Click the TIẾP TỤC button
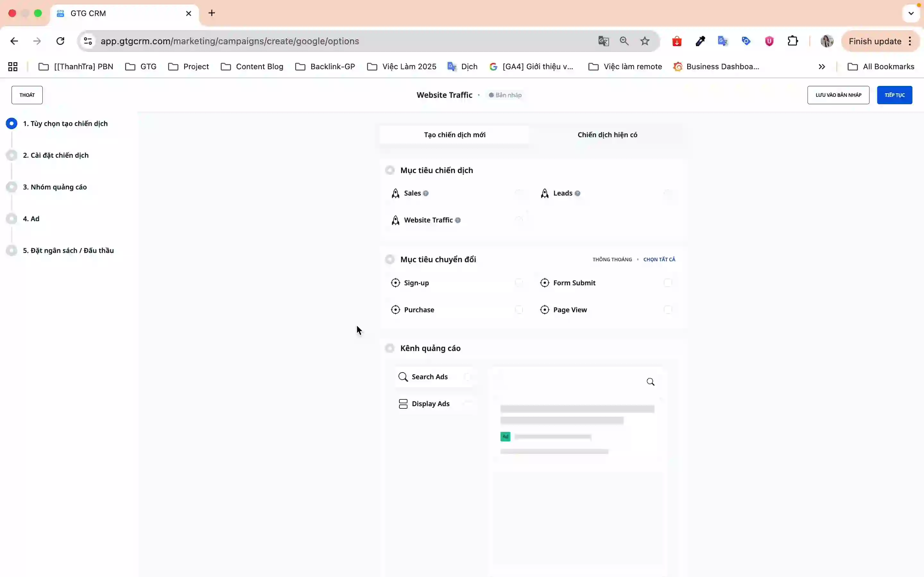The width and height of the screenshot is (924, 577). click(x=894, y=95)
